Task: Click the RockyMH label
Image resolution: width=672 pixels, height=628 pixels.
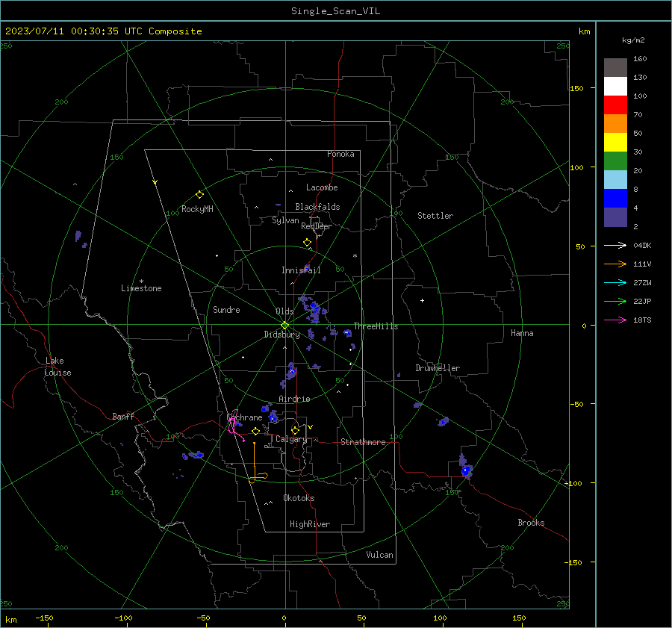Action: [x=197, y=210]
